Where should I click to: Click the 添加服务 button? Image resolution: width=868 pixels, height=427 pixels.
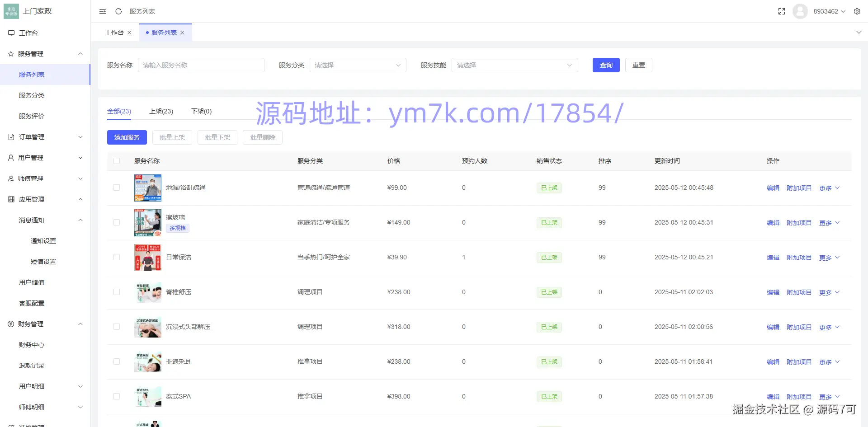(127, 137)
